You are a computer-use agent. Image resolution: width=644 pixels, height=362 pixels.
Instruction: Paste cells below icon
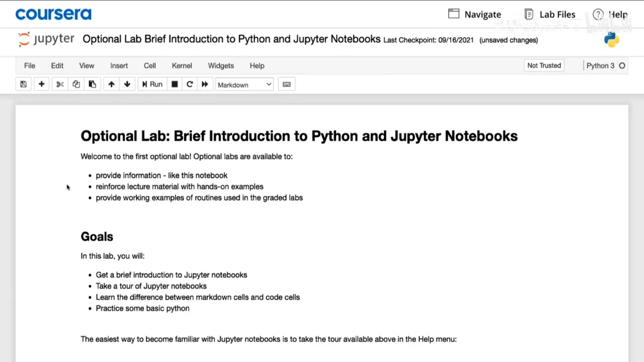pyautogui.click(x=92, y=84)
